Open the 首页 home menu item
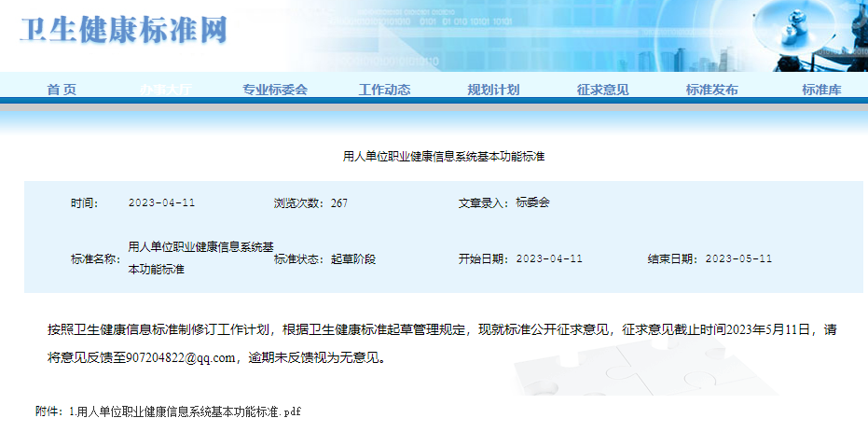This screenshot has height=432, width=868. [x=62, y=90]
